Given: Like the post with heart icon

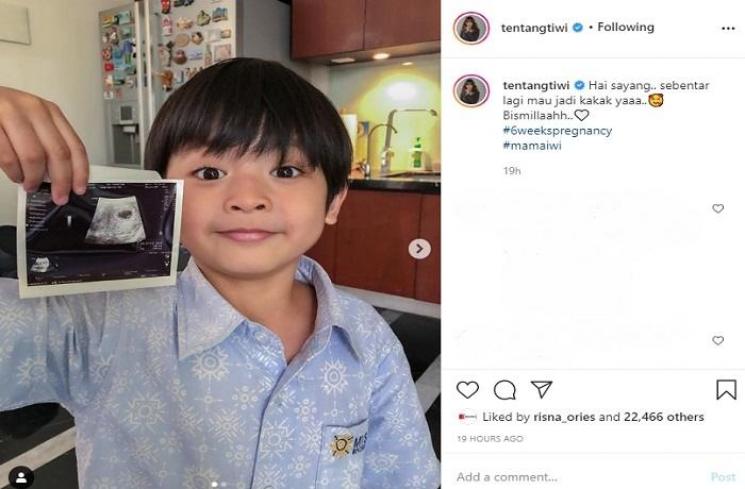Looking at the screenshot, I should click(468, 390).
